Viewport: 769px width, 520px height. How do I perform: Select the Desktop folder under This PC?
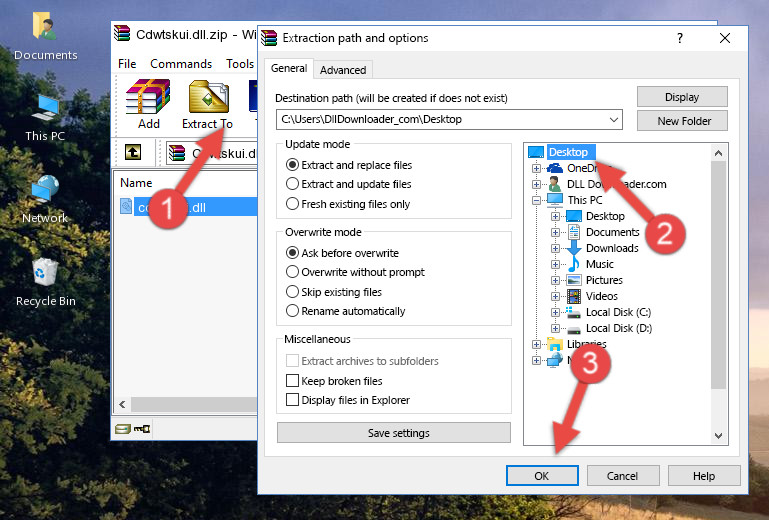coord(605,216)
